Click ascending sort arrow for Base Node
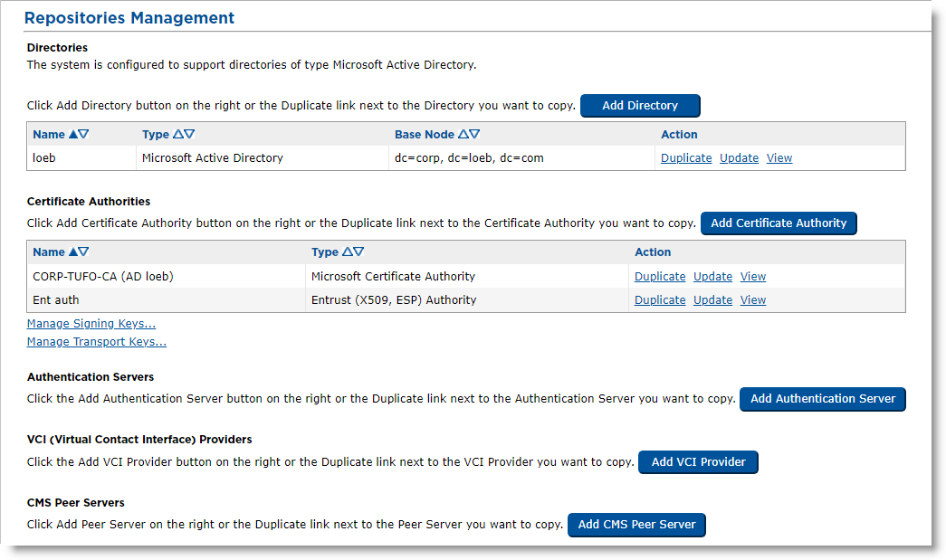Viewport: 946px width, 560px height. (463, 135)
